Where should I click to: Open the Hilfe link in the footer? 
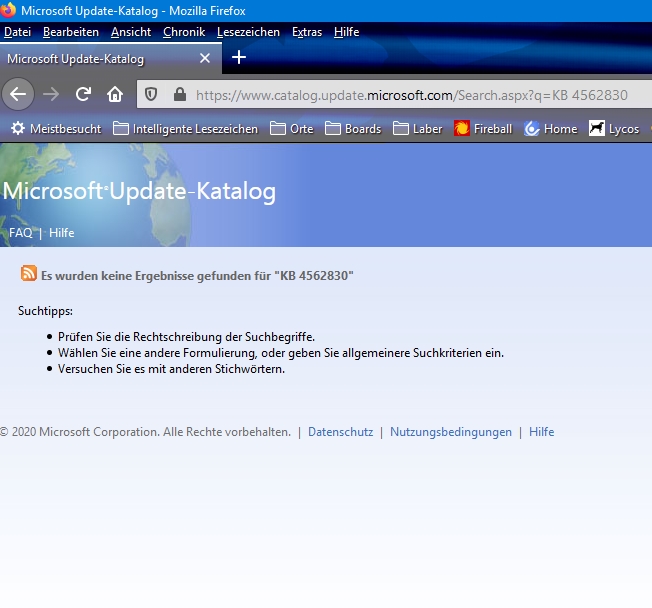(541, 432)
